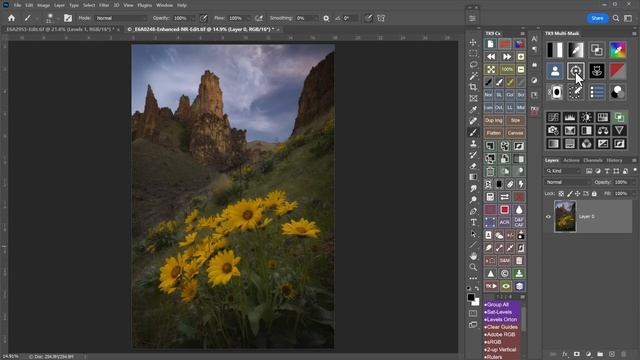The width and height of the screenshot is (640, 360).
Task: Toggle airbrush build-up effects
Action: [x=259, y=18]
